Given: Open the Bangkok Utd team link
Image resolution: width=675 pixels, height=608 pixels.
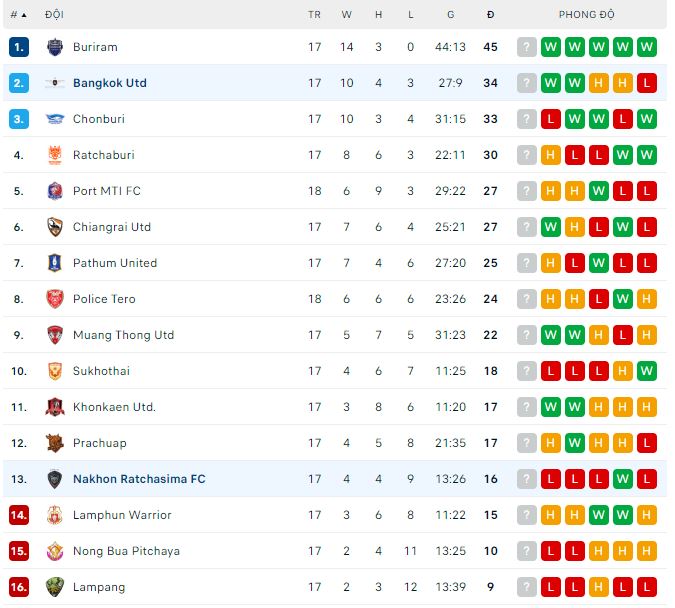Looking at the screenshot, I should [x=110, y=83].
